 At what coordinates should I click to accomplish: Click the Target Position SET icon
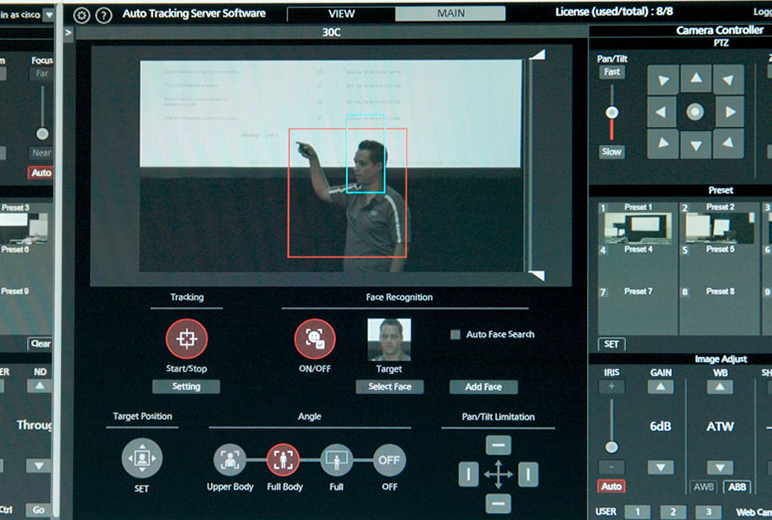[141, 458]
